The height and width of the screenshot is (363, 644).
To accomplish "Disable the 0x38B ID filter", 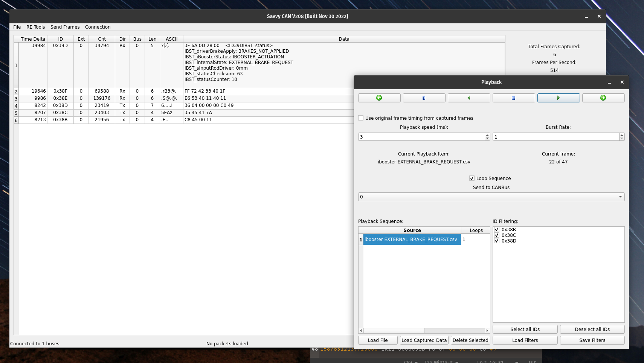I will tap(497, 229).
